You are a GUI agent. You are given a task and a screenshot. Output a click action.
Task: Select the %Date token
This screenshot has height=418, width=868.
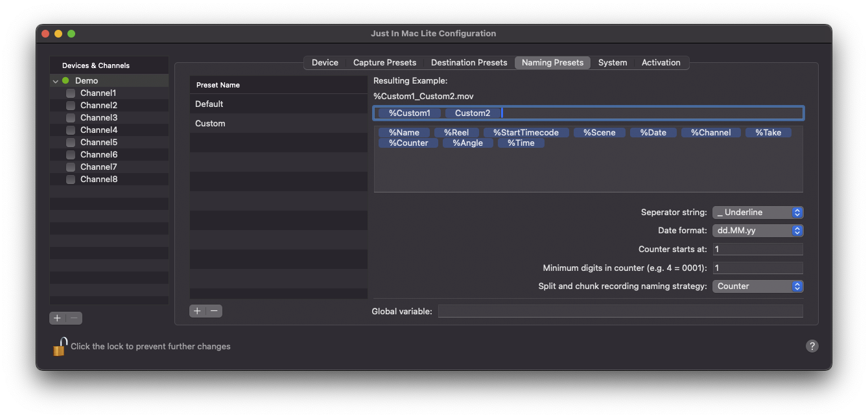pos(653,132)
